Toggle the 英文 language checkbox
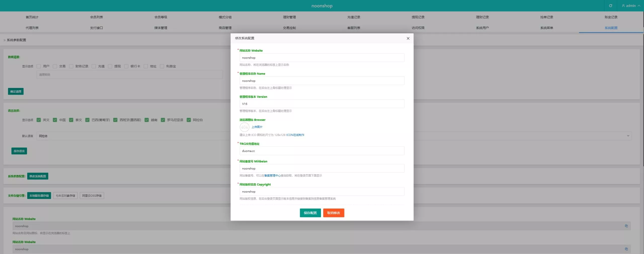Image resolution: width=644 pixels, height=254 pixels. [38, 120]
